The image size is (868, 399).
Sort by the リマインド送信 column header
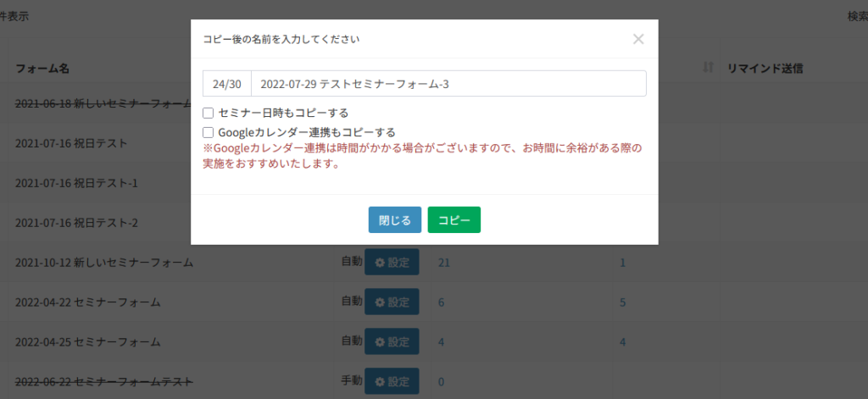point(765,68)
